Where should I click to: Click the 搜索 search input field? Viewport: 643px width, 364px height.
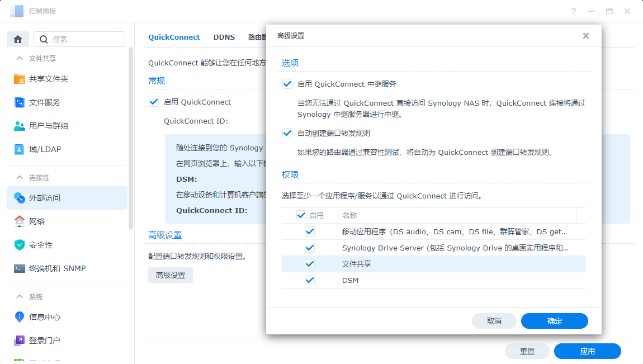pos(79,39)
